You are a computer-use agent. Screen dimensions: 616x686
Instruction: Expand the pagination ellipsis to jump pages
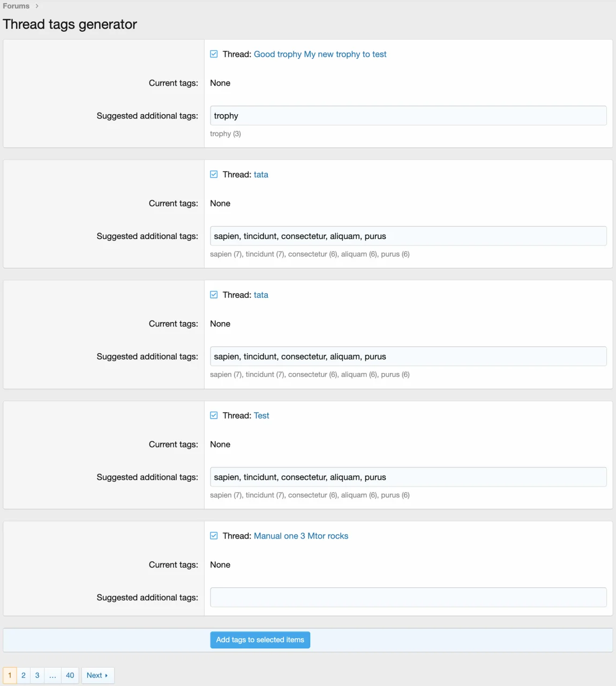[x=52, y=675]
